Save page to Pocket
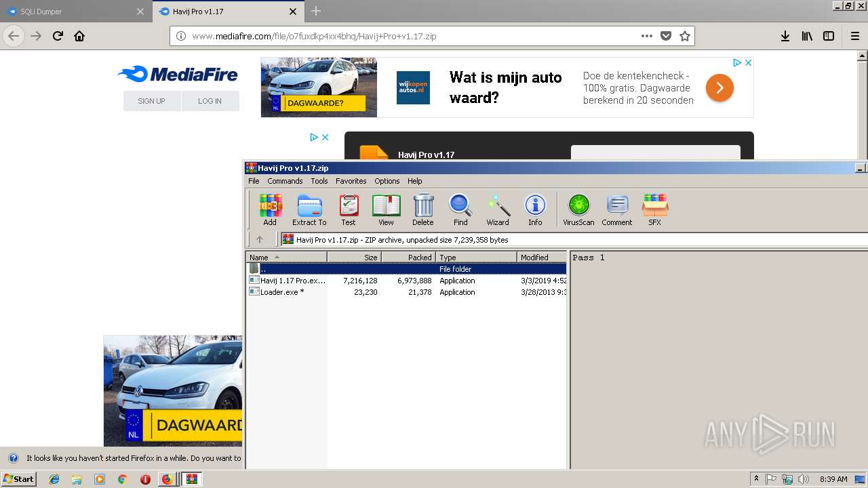The width and height of the screenshot is (868, 488). [666, 36]
